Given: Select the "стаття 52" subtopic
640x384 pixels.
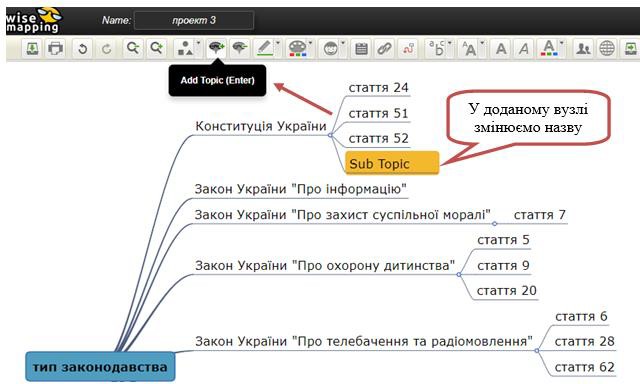Looking at the screenshot, I should [378, 138].
